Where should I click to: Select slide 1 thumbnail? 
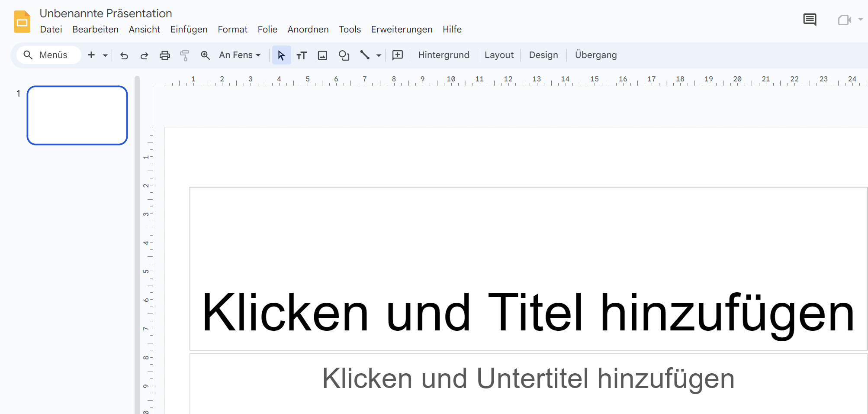coord(77,115)
